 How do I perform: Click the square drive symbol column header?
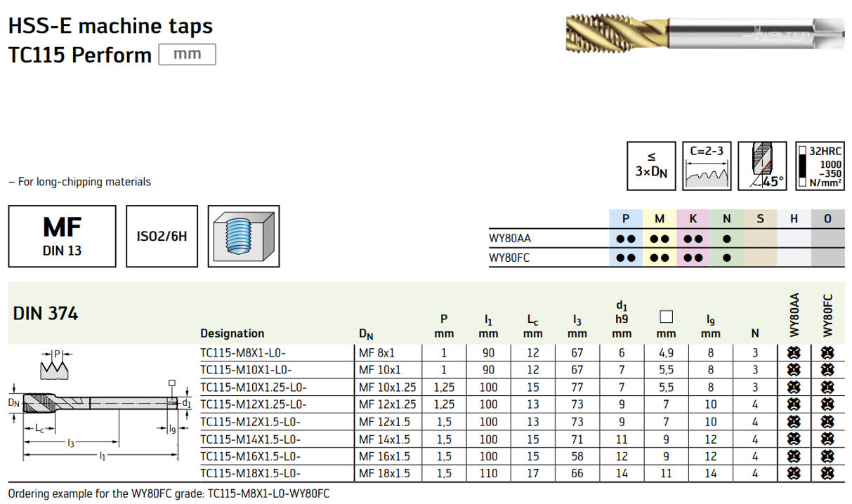(667, 316)
